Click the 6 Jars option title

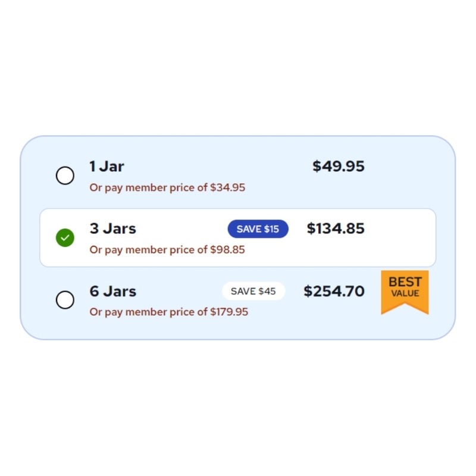pos(113,292)
